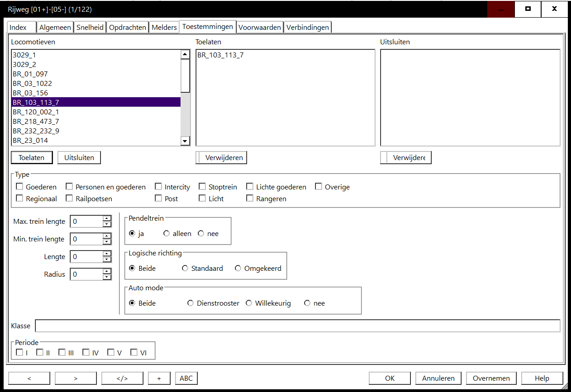571x392 pixels.
Task: Select 'alleen' for Pendeltrein
Action: (x=167, y=234)
